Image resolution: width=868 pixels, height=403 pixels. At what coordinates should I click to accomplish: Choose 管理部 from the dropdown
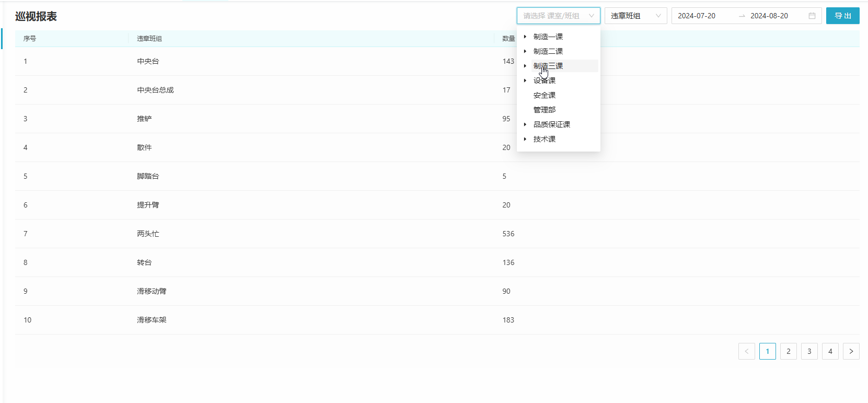[x=545, y=110]
